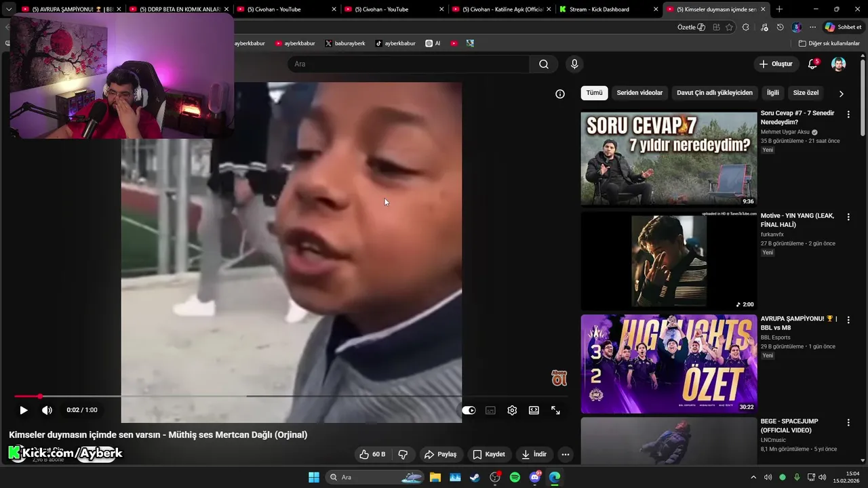This screenshot has width=868, height=488.
Task: Open options for BEGE - SPACEJUMP video
Action: click(848, 422)
